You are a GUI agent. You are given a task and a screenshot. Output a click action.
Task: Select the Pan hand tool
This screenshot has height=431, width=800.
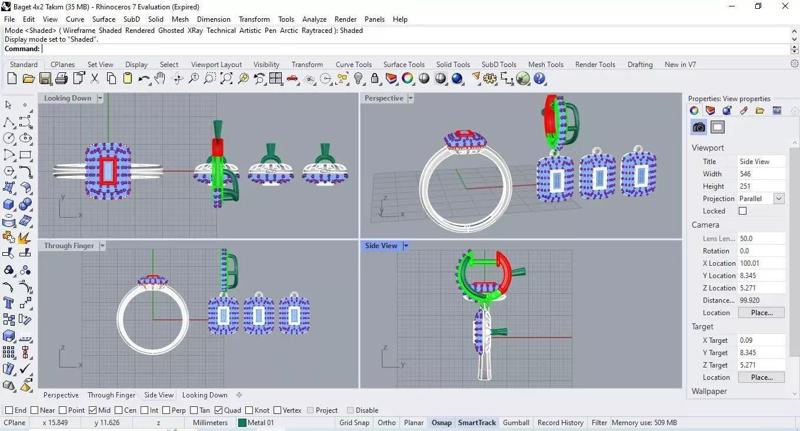(x=160, y=79)
